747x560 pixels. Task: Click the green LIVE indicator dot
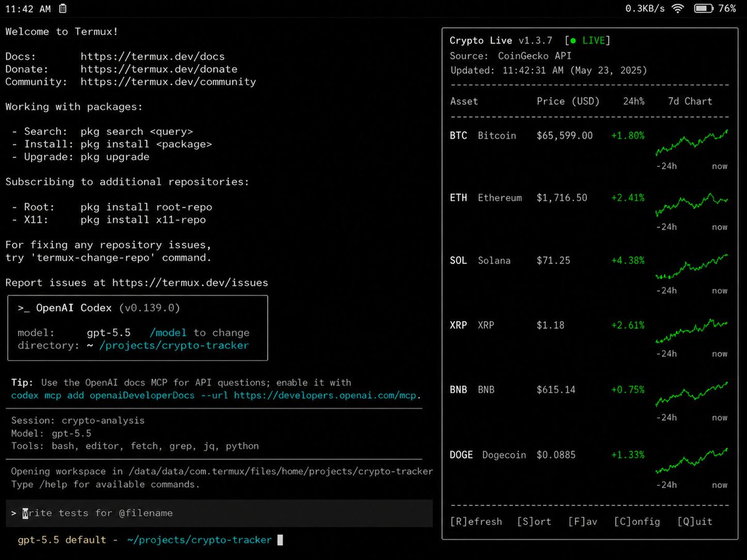[x=574, y=41]
